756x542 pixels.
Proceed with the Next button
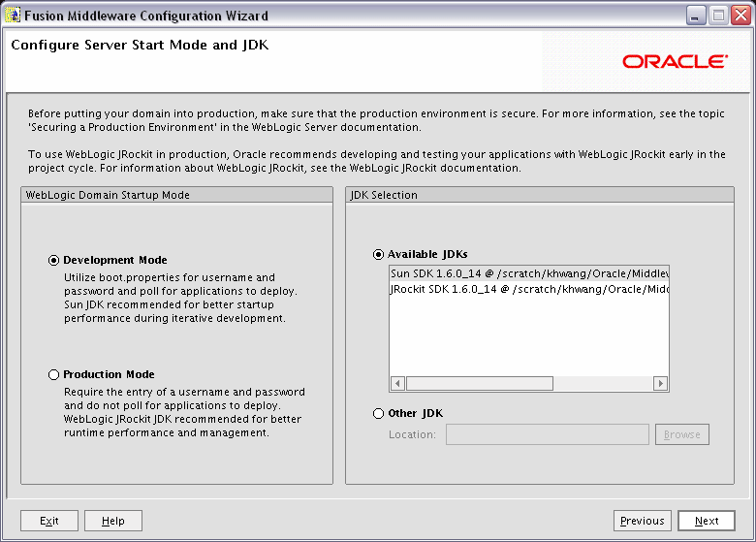coord(707,521)
